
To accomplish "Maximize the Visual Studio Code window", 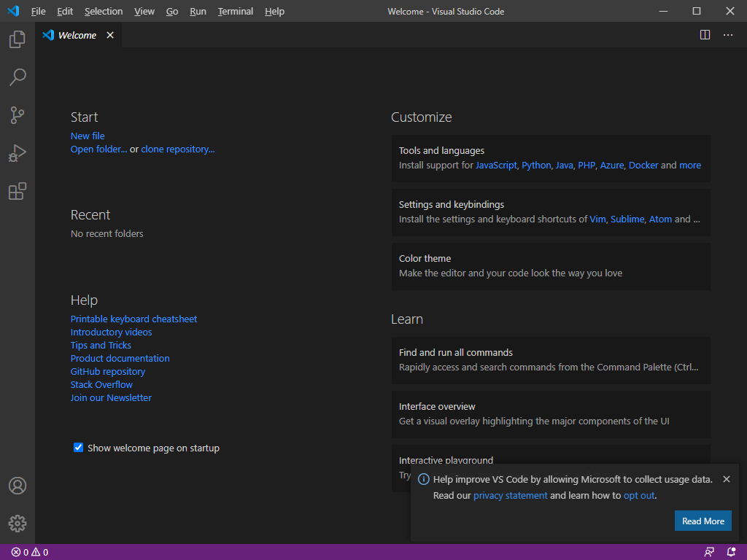I will click(697, 11).
